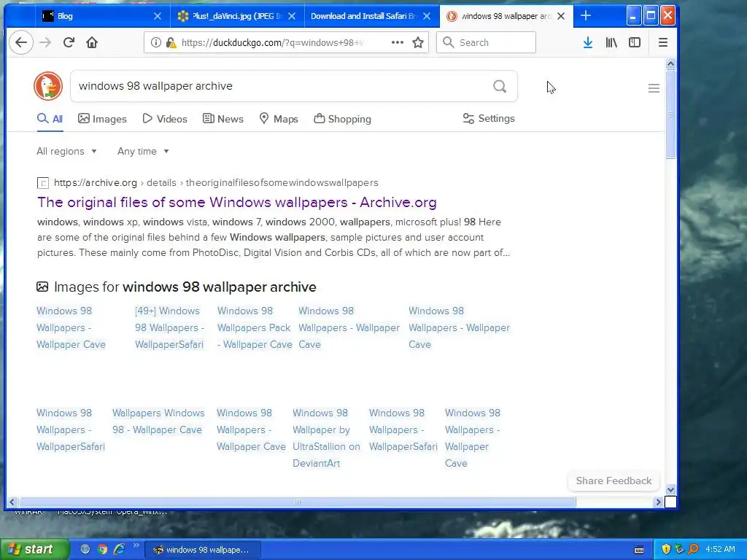Open Windows 98 Wallpapers Pack - Wallpaper Cave

tap(255, 327)
